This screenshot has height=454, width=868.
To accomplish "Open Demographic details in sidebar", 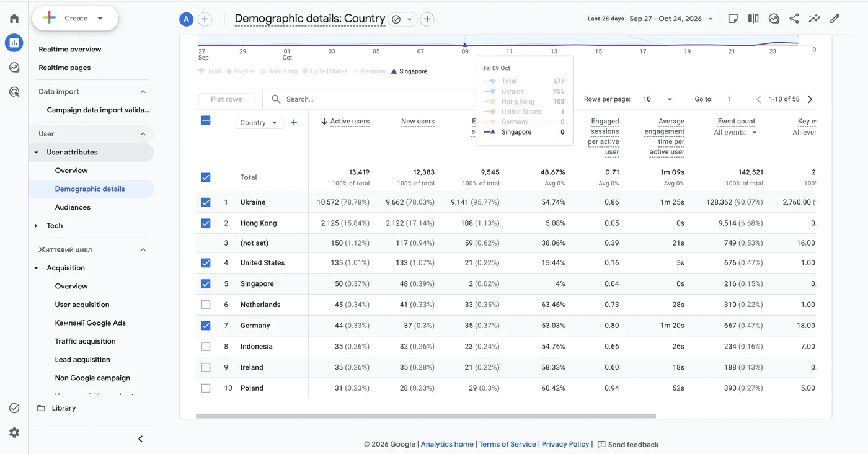I will (x=91, y=189).
